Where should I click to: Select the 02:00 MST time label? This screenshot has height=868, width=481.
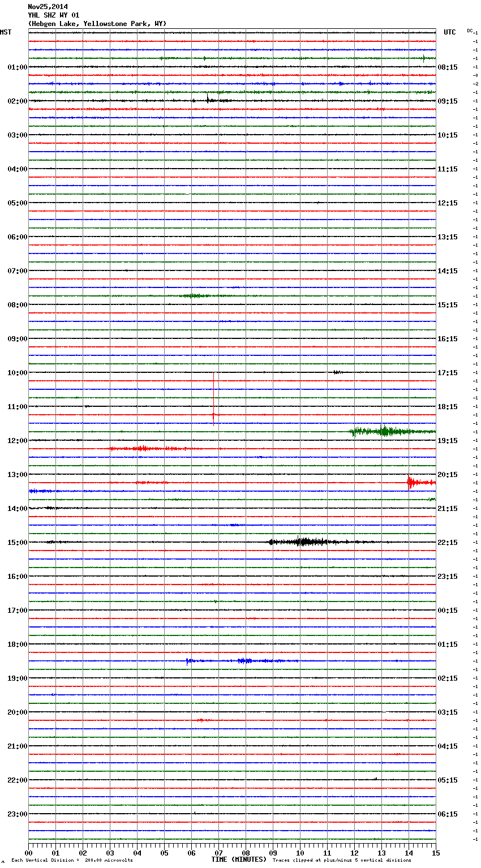(x=17, y=101)
